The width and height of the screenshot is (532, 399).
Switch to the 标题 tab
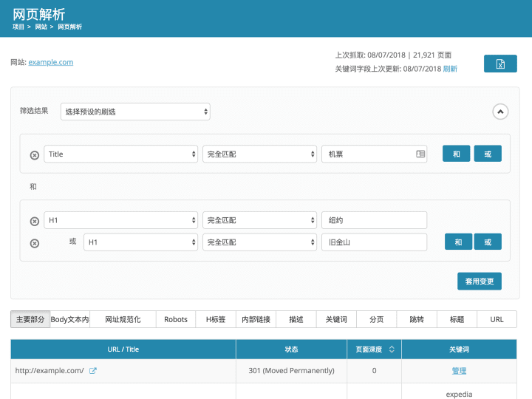457,319
